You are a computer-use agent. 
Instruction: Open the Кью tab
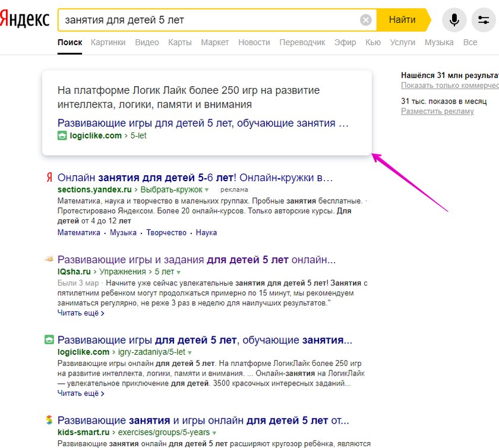373,42
